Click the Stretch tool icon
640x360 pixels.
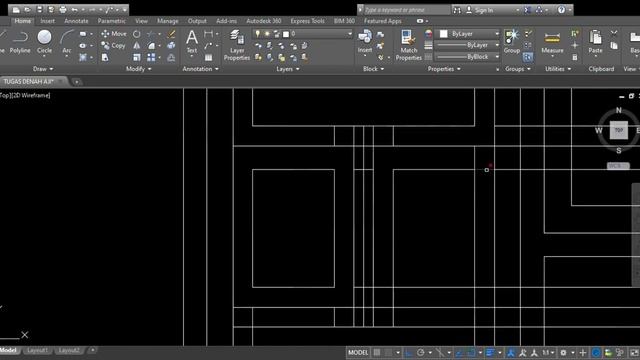[x=105, y=57]
